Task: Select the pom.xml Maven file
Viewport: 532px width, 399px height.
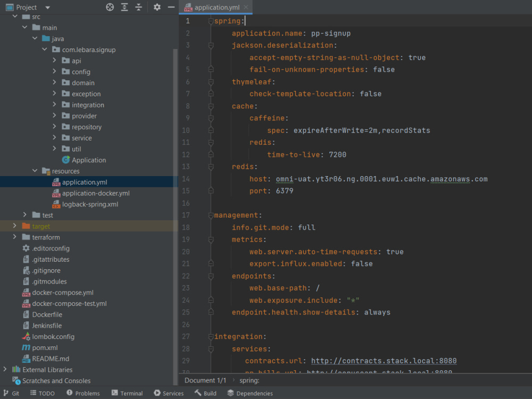Action: tap(40, 347)
